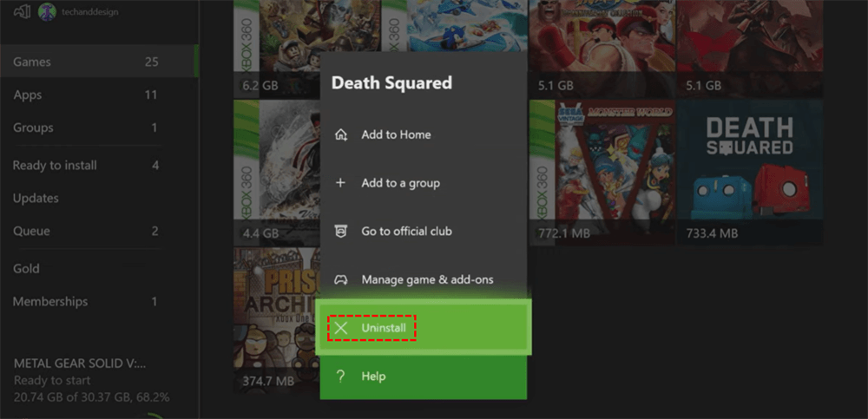Viewport: 868px width, 419px height.
Task: Select Uninstall from the context menu
Action: pyautogui.click(x=383, y=328)
